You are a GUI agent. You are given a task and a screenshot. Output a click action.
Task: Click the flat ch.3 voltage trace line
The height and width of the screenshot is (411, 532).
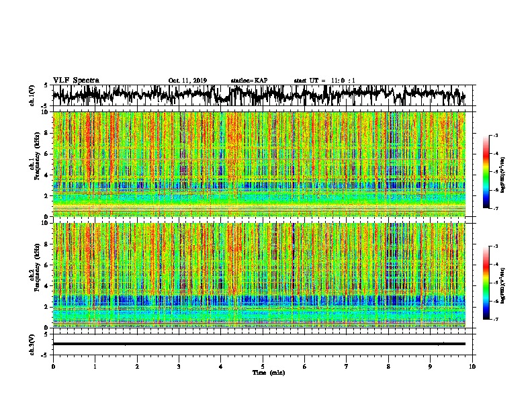259,344
